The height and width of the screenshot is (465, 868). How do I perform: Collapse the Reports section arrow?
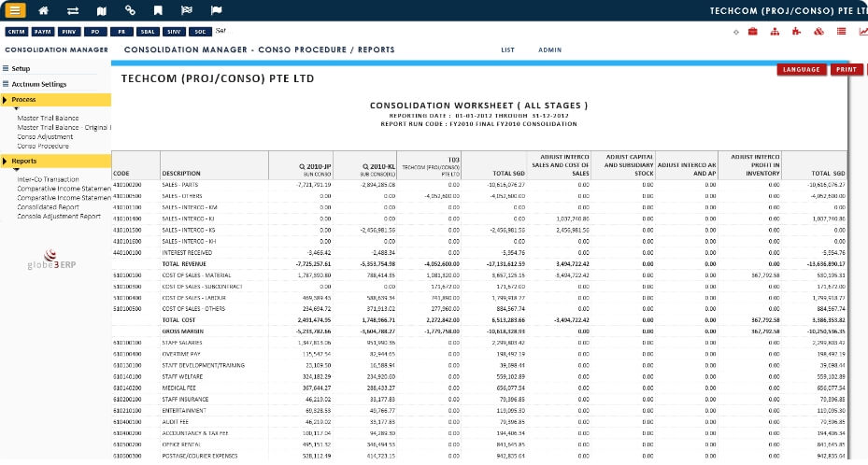[x=5, y=161]
